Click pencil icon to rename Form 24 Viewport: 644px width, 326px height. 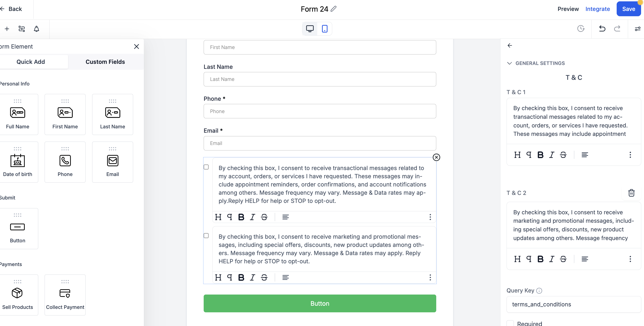(x=334, y=9)
